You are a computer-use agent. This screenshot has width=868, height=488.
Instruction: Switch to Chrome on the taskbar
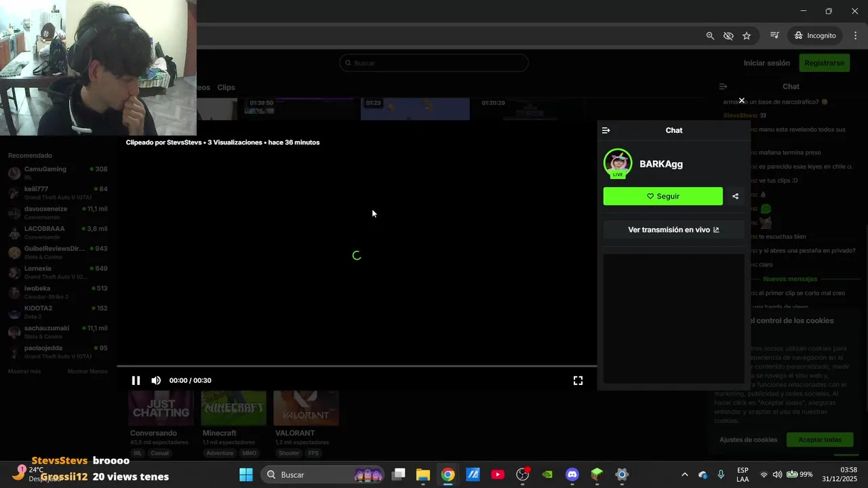pyautogui.click(x=448, y=474)
